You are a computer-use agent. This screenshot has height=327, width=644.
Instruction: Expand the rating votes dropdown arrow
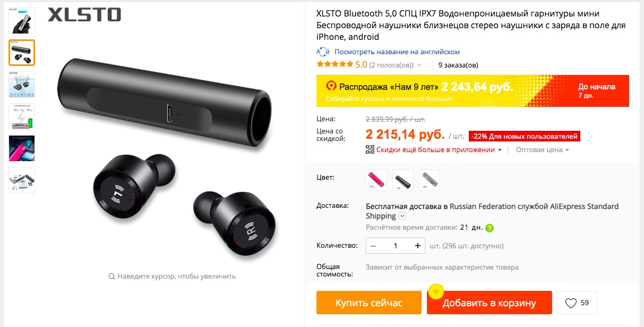click(x=419, y=65)
